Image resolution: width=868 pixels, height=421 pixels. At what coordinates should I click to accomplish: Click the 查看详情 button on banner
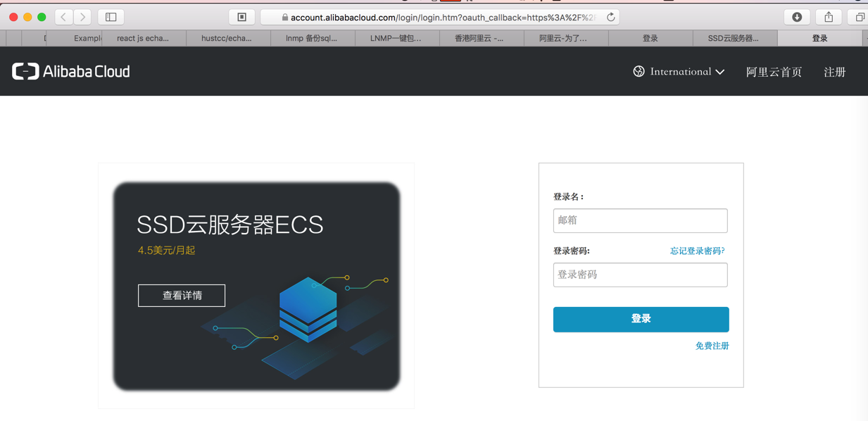coord(182,296)
